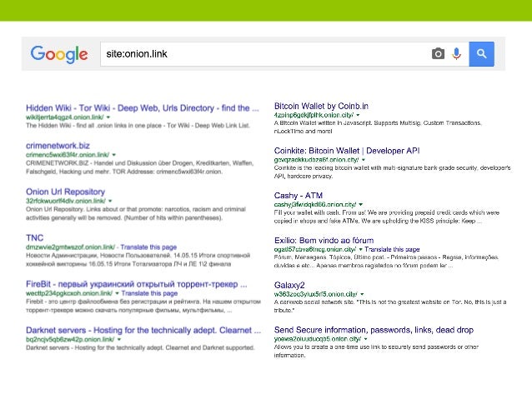Image resolution: width=532 pixels, height=399 pixels.
Task: Open the Cashy - ATM result
Action: tap(299, 196)
